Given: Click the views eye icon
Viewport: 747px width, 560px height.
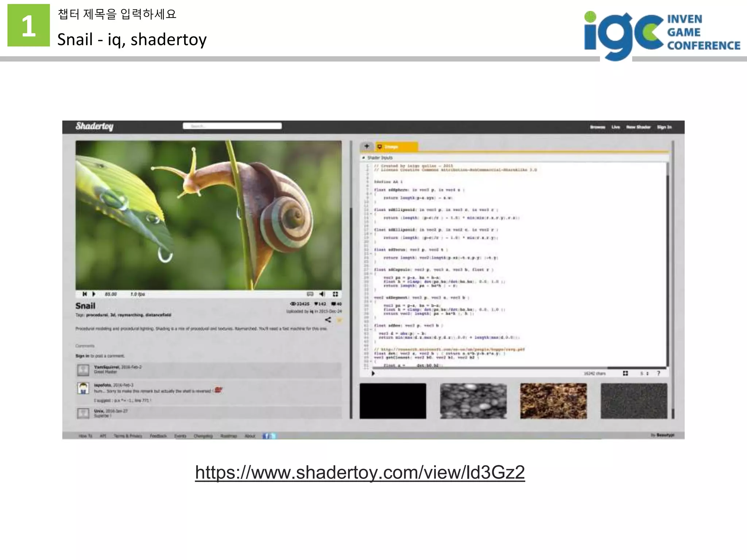Looking at the screenshot, I should tap(293, 304).
